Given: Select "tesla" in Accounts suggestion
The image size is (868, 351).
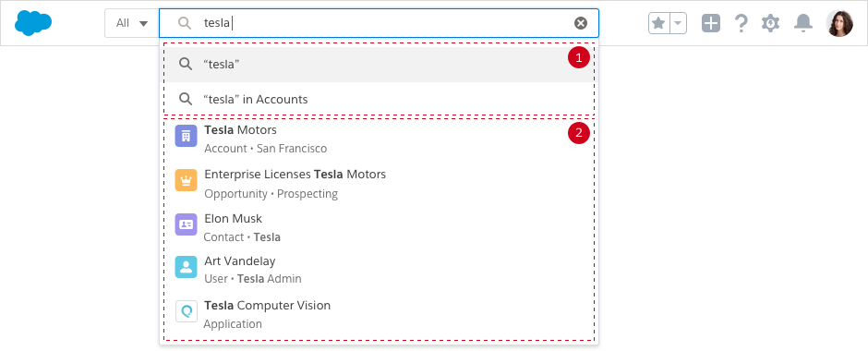Looking at the screenshot, I should pos(379,100).
